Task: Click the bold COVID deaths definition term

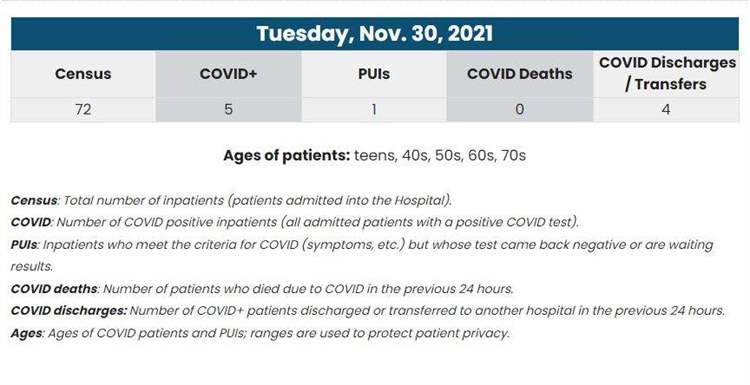Action: point(54,289)
